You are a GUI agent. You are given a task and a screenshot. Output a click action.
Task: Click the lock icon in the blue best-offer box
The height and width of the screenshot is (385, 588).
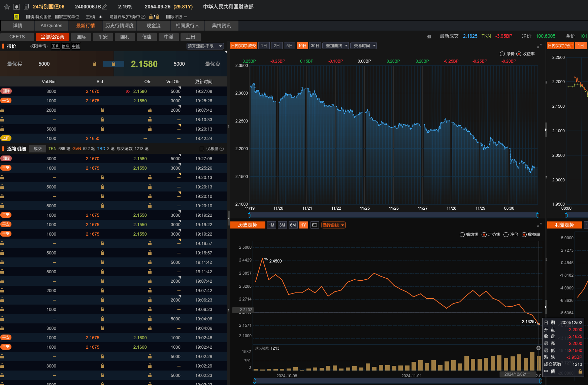point(113,64)
